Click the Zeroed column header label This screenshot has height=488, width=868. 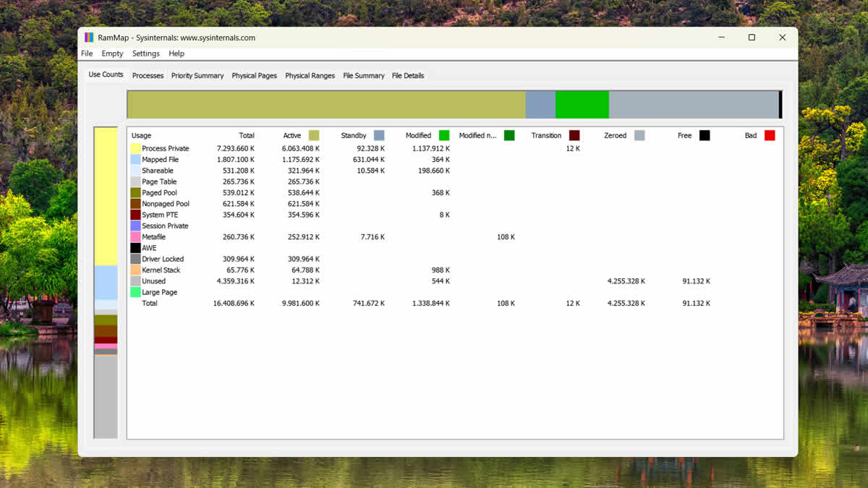616,135
